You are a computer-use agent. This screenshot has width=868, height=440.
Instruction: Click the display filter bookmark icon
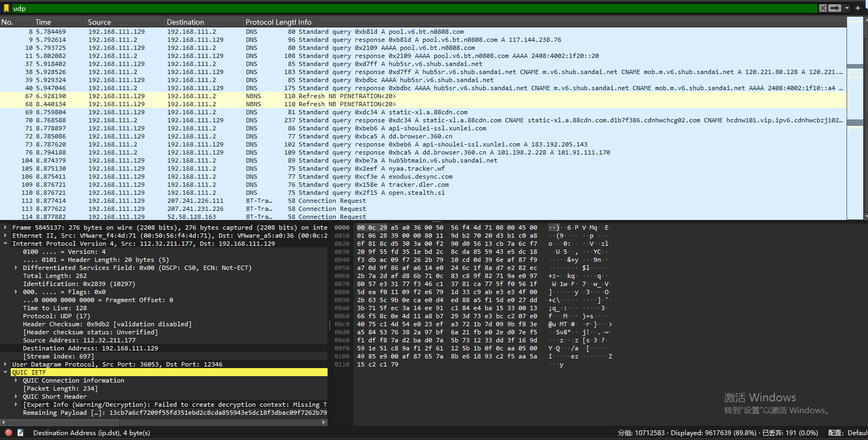[6, 8]
